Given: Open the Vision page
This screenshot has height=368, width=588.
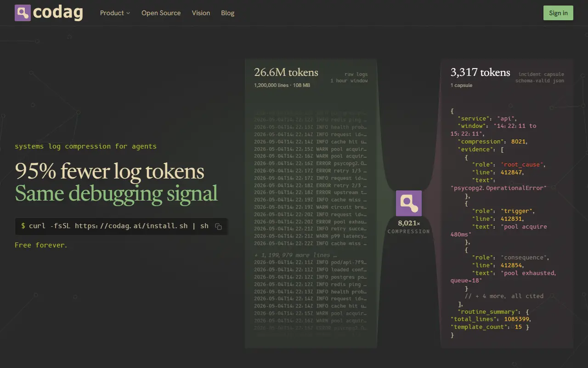Looking at the screenshot, I should pyautogui.click(x=201, y=13).
